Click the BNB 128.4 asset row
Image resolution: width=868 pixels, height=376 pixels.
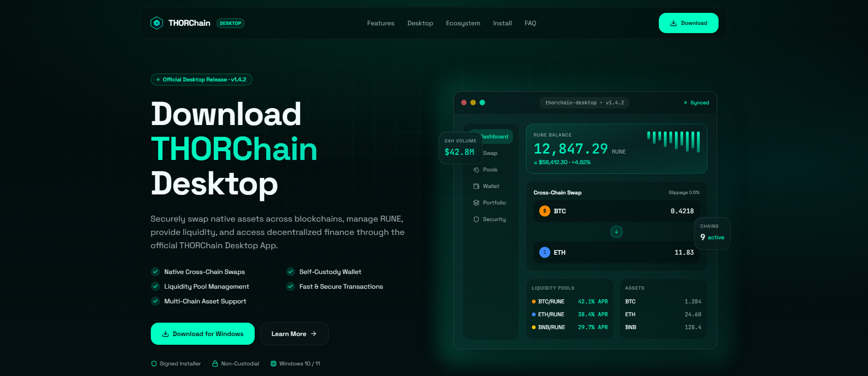pos(663,327)
